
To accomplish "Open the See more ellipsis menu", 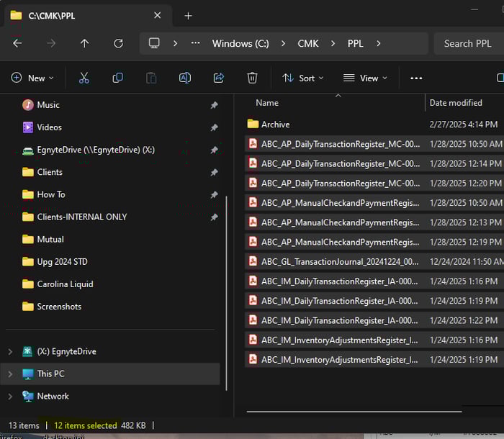I will (416, 78).
